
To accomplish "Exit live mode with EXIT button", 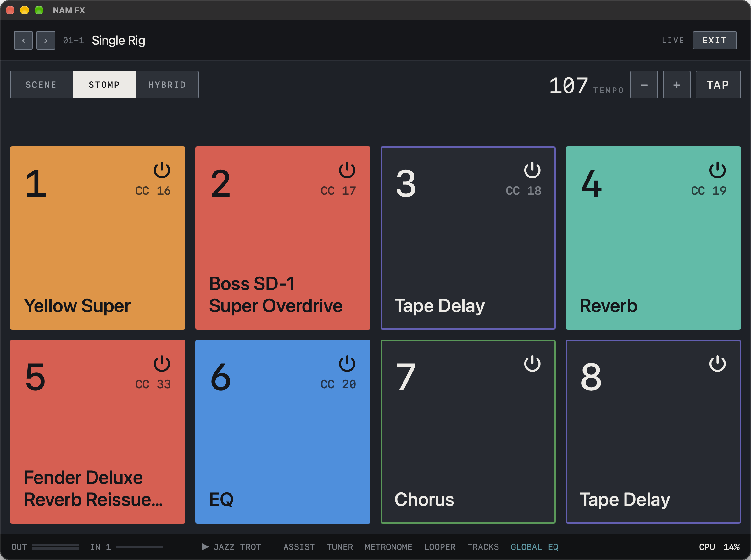I will pos(715,40).
